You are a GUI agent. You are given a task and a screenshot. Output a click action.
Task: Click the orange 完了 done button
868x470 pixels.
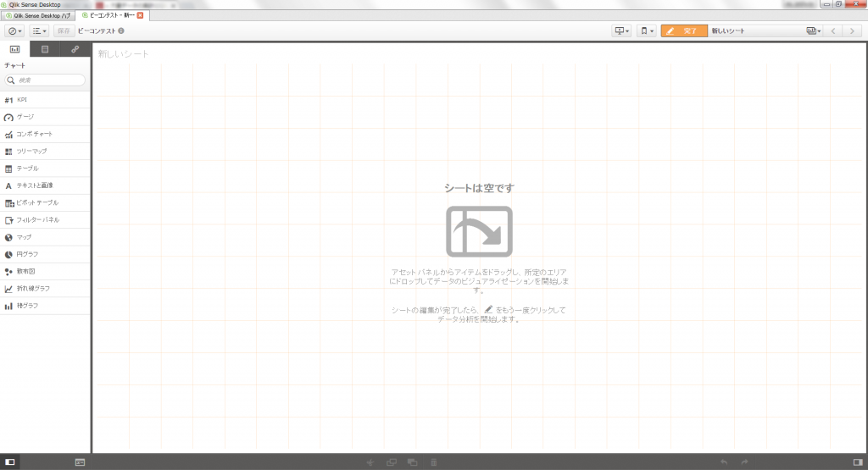(x=683, y=31)
